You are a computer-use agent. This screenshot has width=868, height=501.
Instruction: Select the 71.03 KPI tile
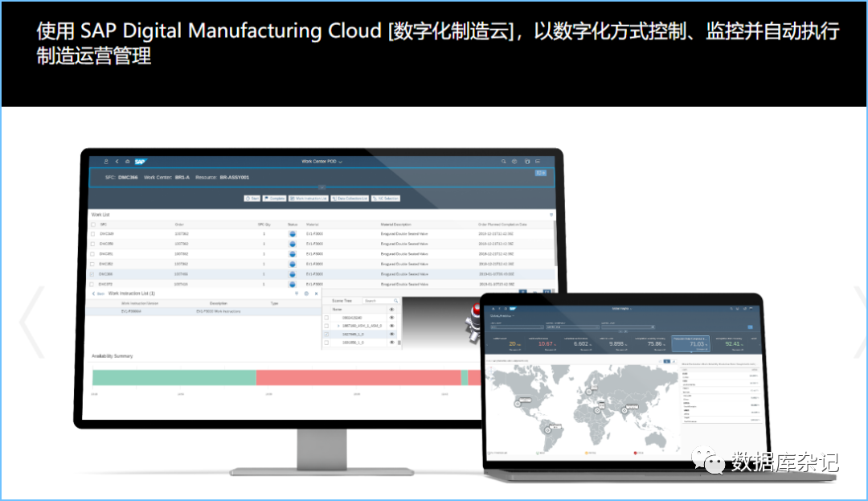[x=690, y=343]
